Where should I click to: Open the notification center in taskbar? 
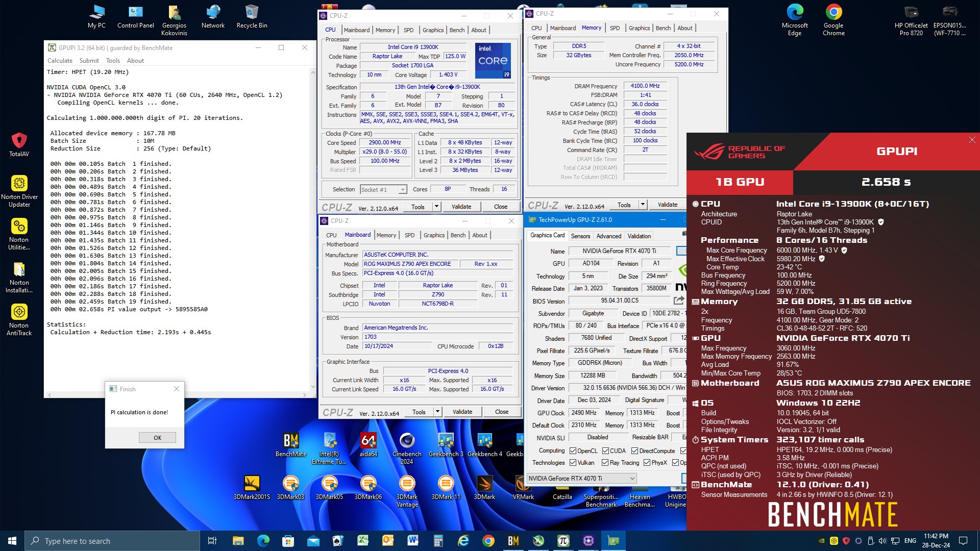[963, 541]
